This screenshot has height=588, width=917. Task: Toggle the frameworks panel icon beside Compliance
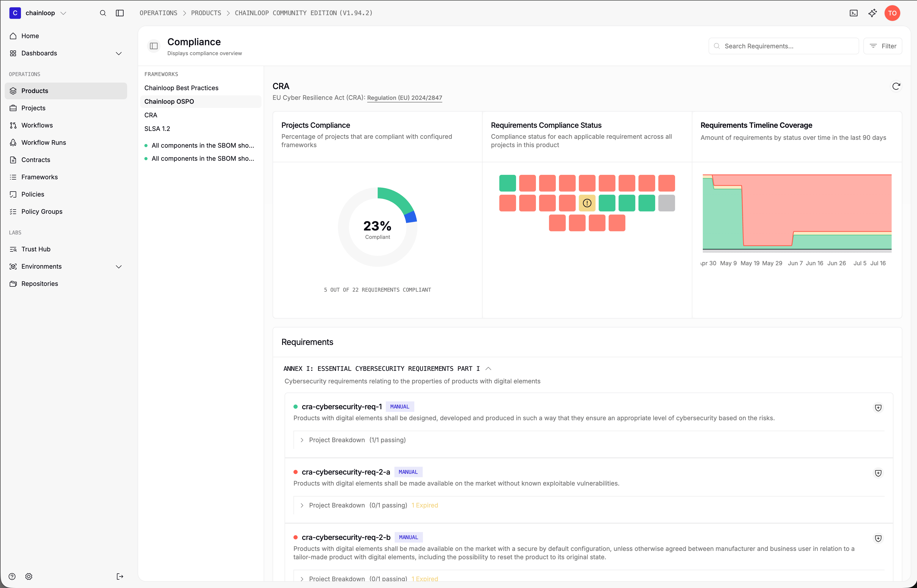154,46
